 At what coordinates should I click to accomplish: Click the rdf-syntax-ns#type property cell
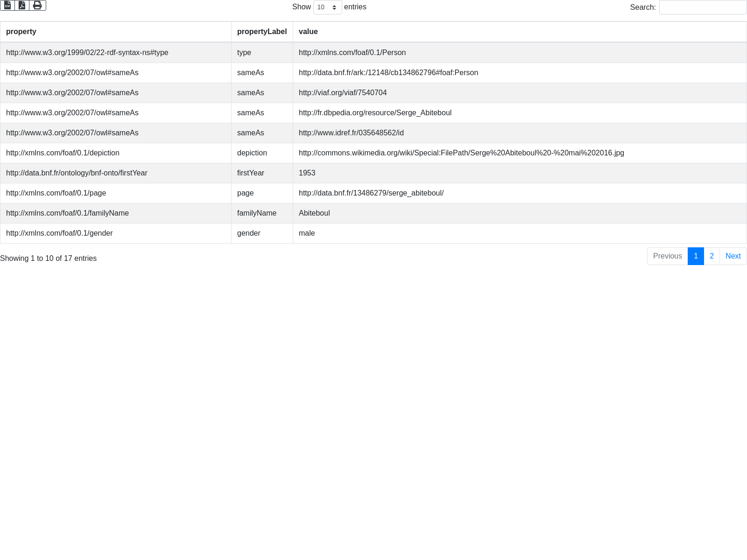[x=87, y=53]
